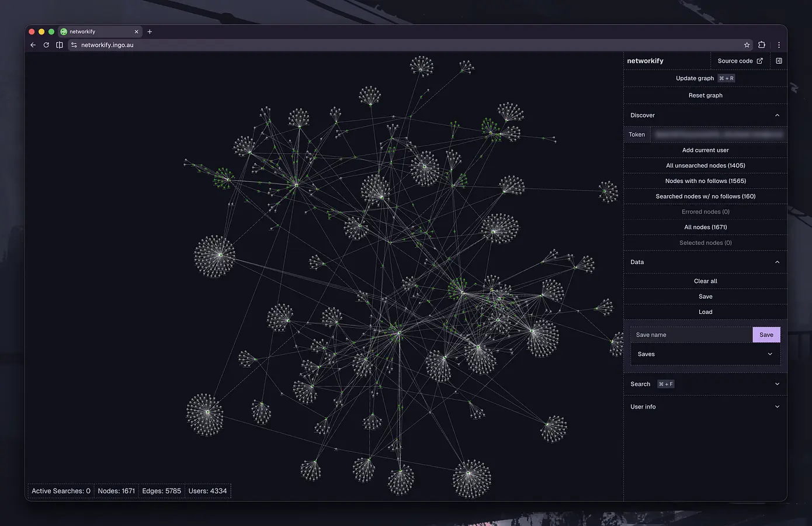Open a new browser tab
This screenshot has width=812, height=526.
150,32
